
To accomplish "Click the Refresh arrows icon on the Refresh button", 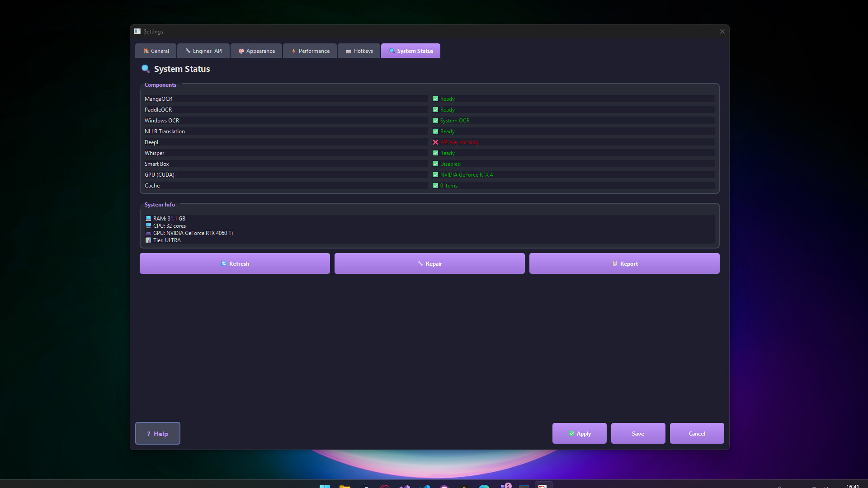I will [224, 263].
